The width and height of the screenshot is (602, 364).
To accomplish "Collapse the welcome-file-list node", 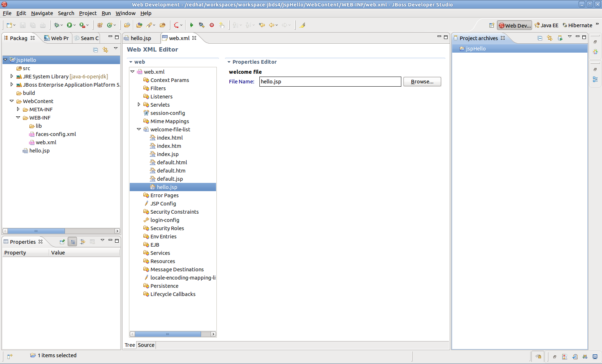I will [139, 129].
